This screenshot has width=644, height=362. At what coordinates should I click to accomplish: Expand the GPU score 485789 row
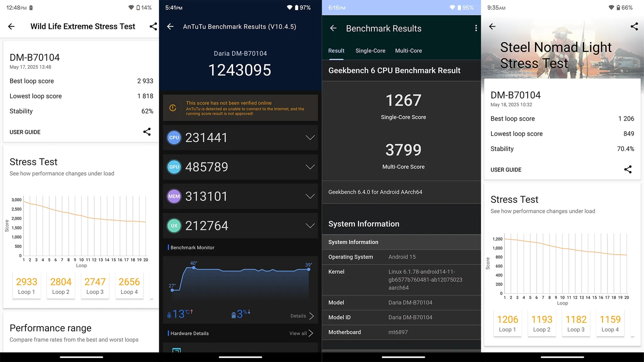310,167
